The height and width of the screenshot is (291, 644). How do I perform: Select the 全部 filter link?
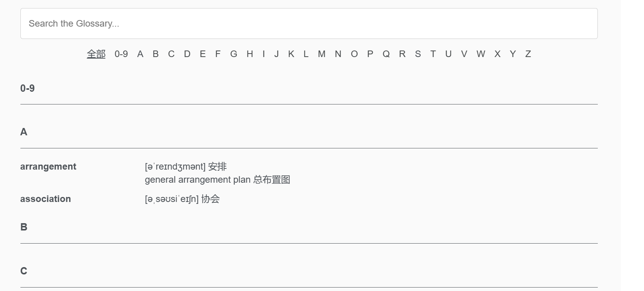96,54
